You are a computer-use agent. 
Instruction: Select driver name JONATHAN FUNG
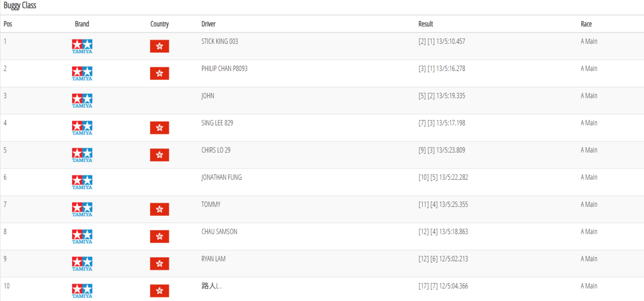(x=222, y=177)
